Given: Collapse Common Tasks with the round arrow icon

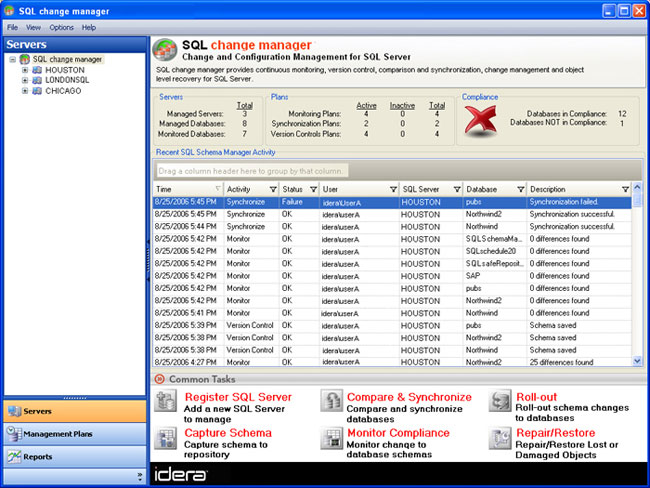Looking at the screenshot, I should [159, 379].
